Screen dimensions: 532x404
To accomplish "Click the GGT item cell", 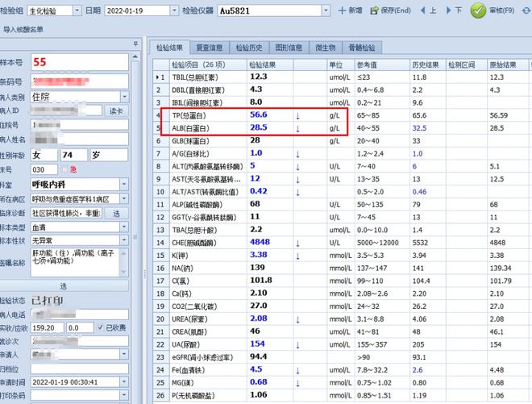I will pos(208,217).
